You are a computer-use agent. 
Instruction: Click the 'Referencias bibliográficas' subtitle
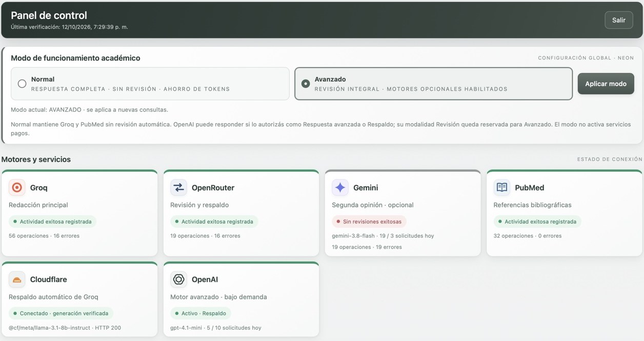[x=532, y=205]
